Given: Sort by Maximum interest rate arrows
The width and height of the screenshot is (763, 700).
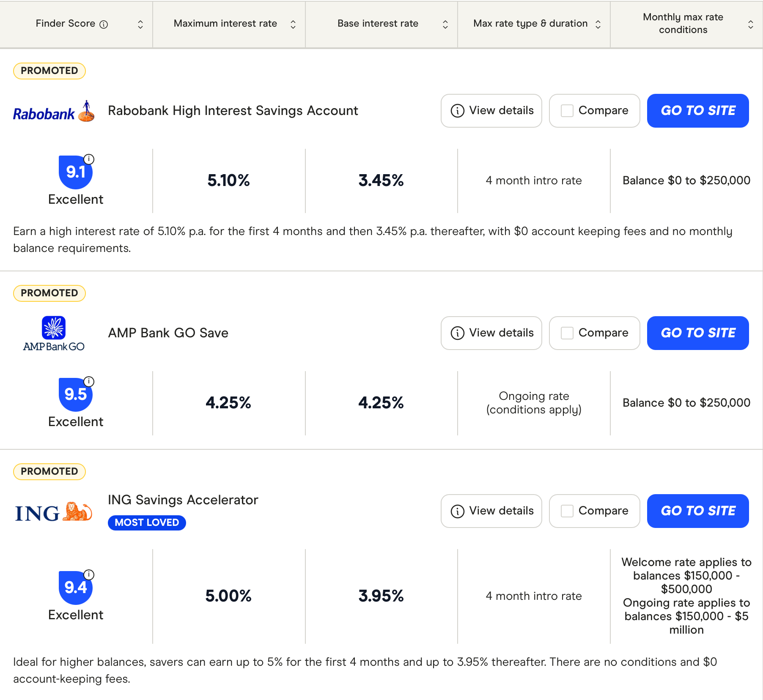Looking at the screenshot, I should coord(293,25).
